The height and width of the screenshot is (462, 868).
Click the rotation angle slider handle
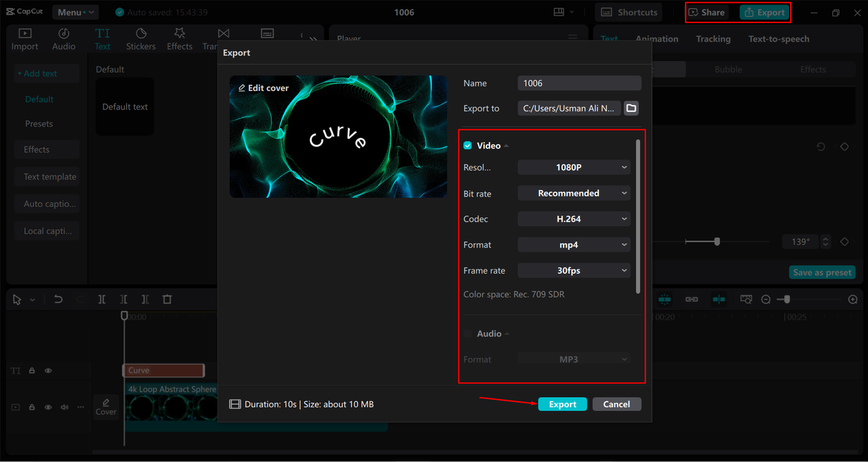[x=717, y=242]
